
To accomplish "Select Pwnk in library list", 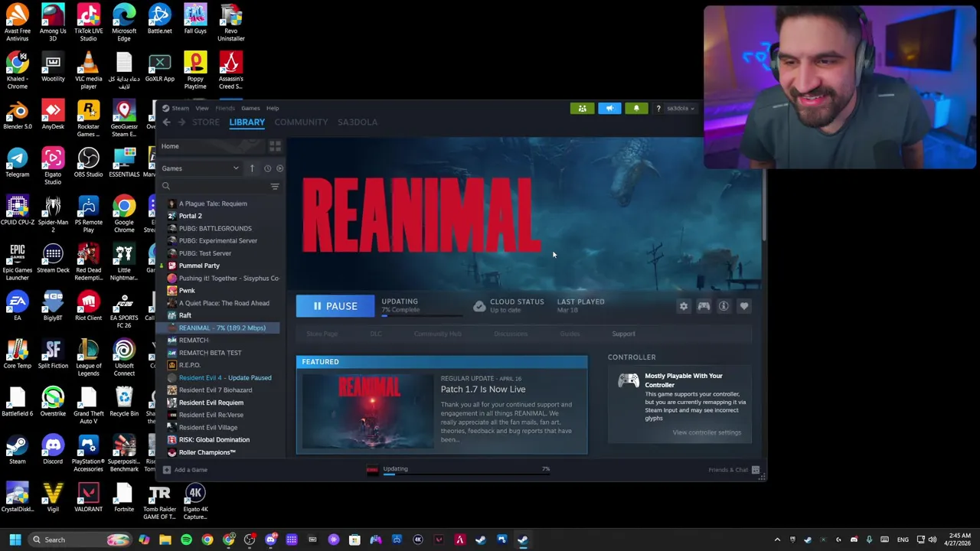I will tap(187, 290).
